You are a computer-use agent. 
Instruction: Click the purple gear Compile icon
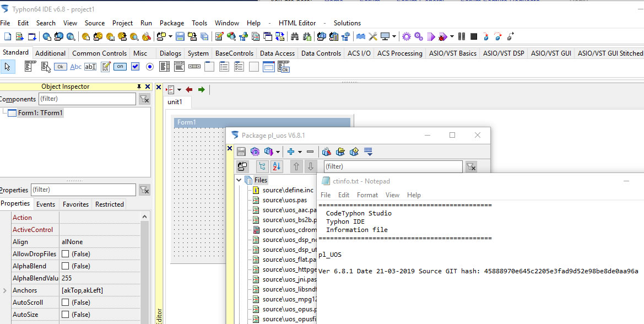407,36
